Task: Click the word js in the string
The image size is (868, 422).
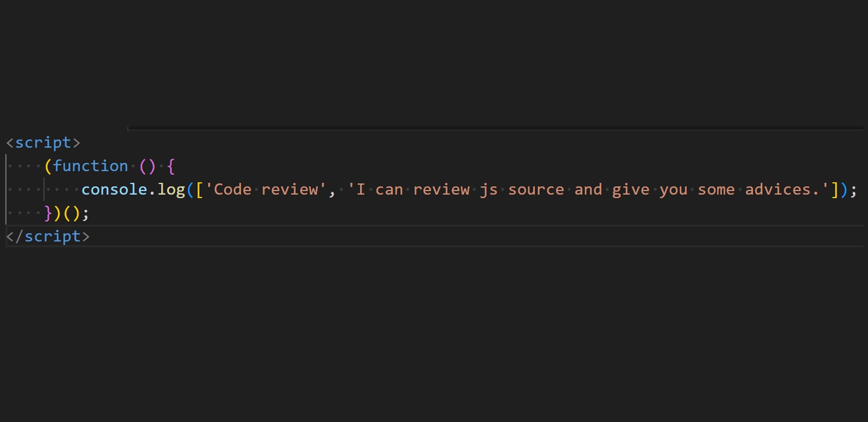Action: pos(488,189)
